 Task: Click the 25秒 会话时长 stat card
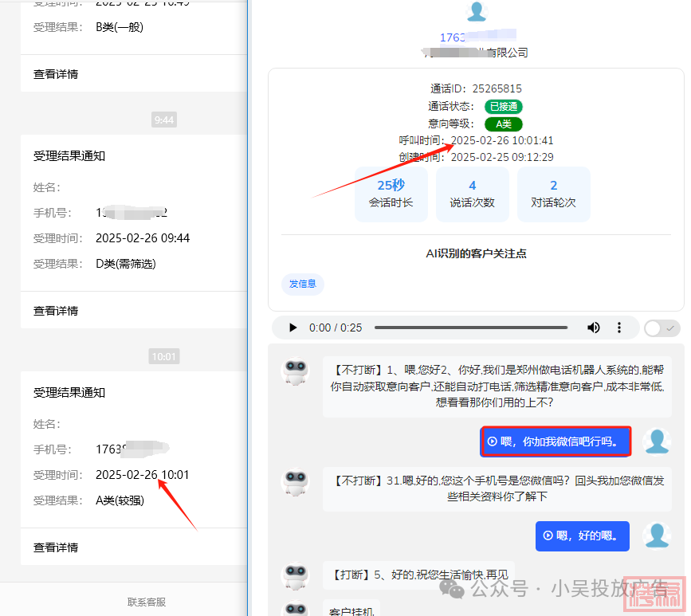coord(391,194)
